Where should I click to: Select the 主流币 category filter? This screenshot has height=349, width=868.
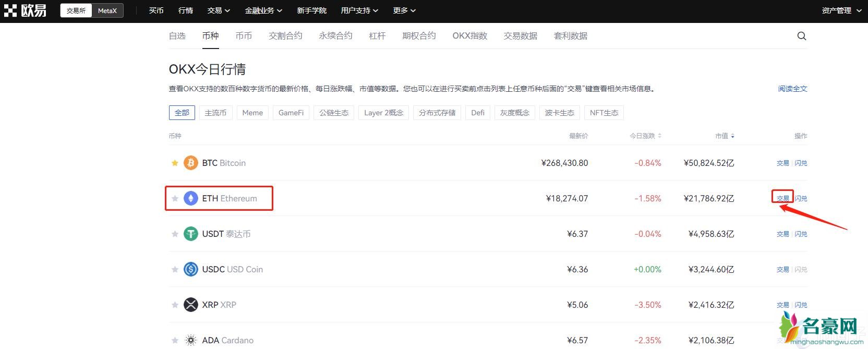pos(215,113)
